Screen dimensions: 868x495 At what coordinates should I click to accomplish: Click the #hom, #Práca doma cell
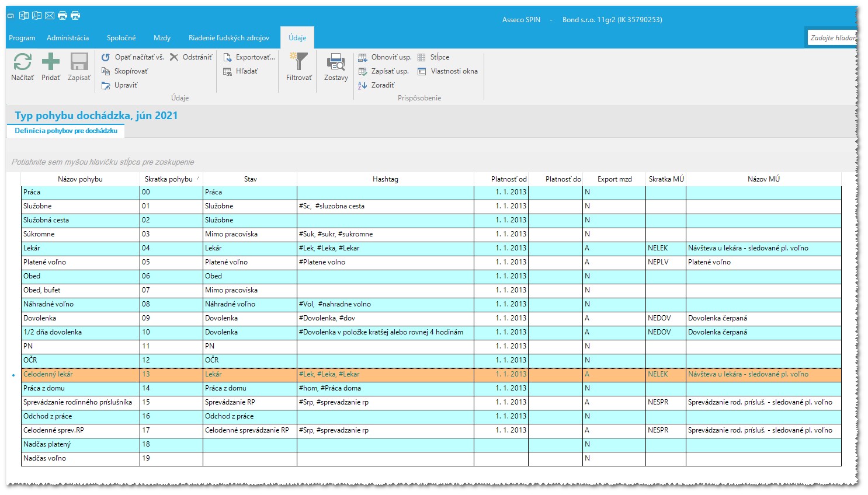point(386,388)
